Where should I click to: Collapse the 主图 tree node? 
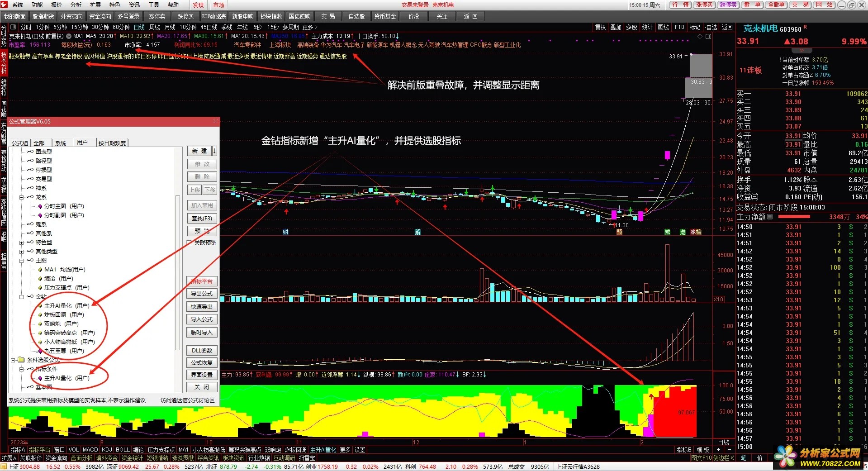[21, 261]
